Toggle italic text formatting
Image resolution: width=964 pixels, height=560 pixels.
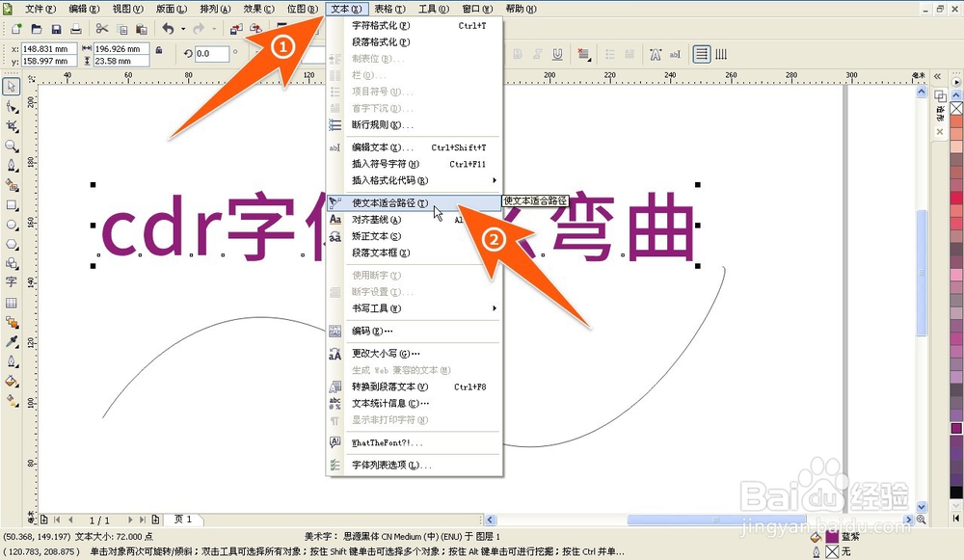click(x=538, y=53)
